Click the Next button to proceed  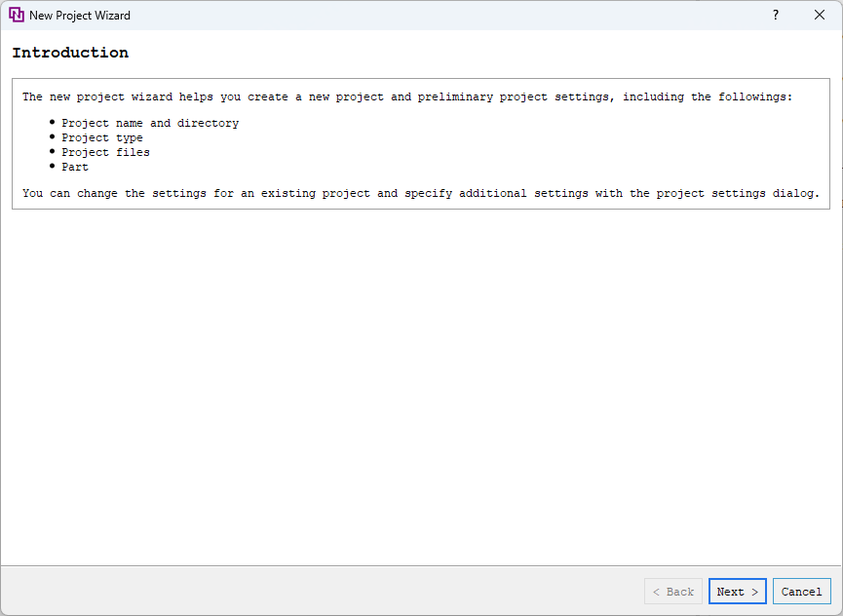tap(737, 591)
